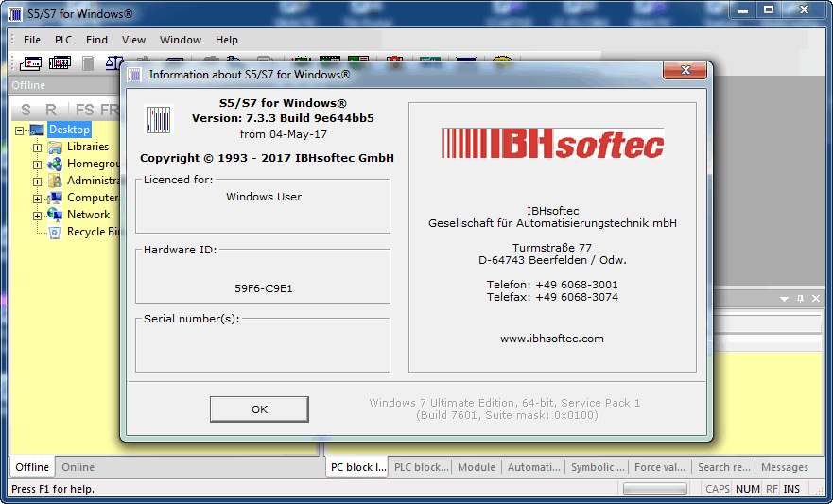The width and height of the screenshot is (833, 504).
Task: Select the Force val... tab
Action: [x=660, y=467]
